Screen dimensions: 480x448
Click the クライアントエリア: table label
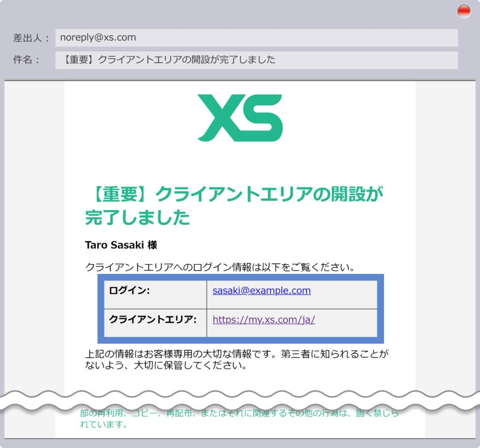[x=153, y=319]
